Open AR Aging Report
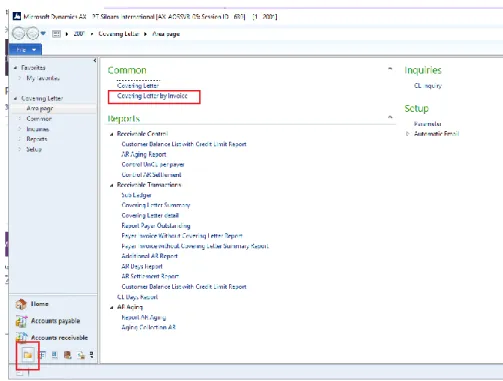The height and width of the screenshot is (381, 503). click(144, 154)
